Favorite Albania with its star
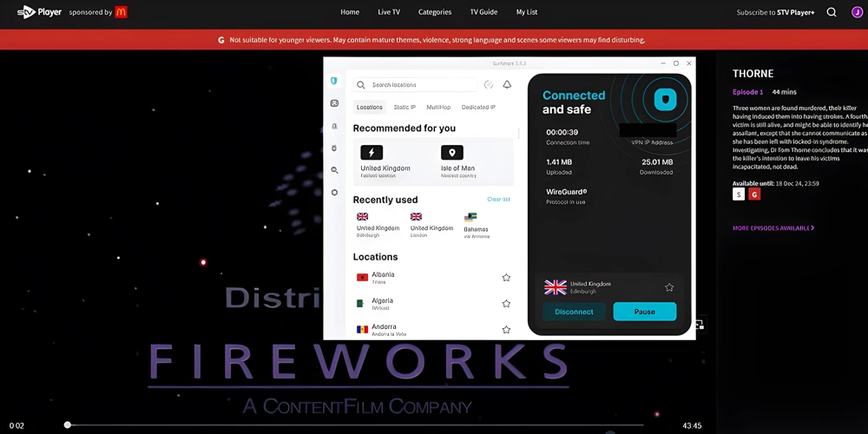Viewport: 868px width, 434px height. (x=506, y=278)
